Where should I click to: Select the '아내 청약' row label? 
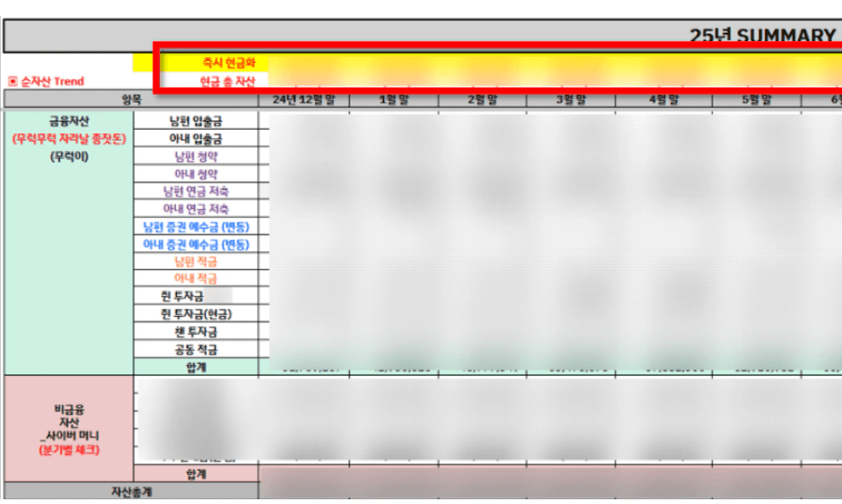(196, 174)
